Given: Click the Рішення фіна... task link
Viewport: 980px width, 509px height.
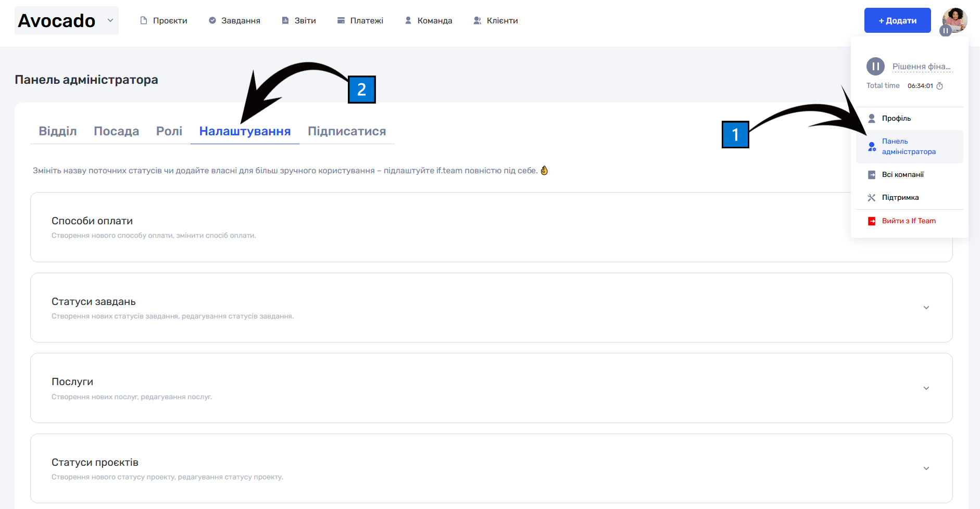Looking at the screenshot, I should (922, 67).
